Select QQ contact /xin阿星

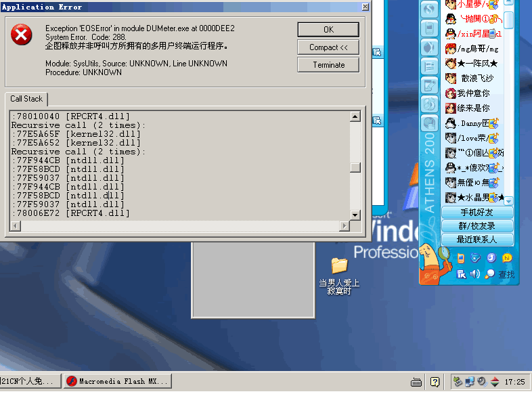[x=473, y=34]
